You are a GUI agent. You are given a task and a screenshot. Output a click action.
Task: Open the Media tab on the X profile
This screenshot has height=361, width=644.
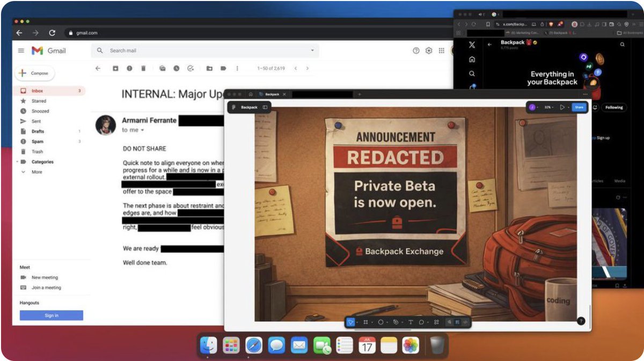click(x=620, y=181)
